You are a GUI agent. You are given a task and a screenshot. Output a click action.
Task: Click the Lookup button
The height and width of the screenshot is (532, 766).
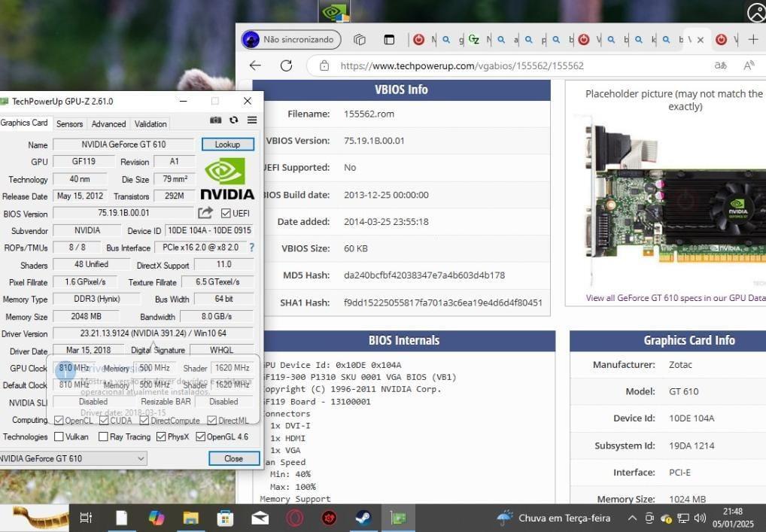(228, 144)
